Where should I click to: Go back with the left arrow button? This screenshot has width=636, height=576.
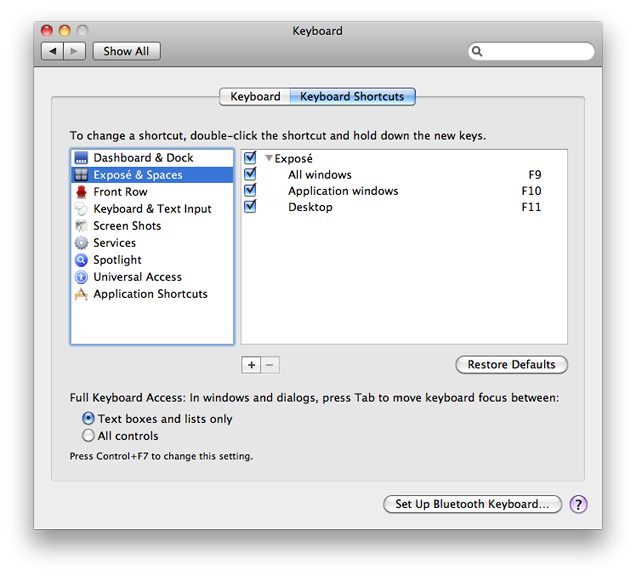pyautogui.click(x=52, y=51)
